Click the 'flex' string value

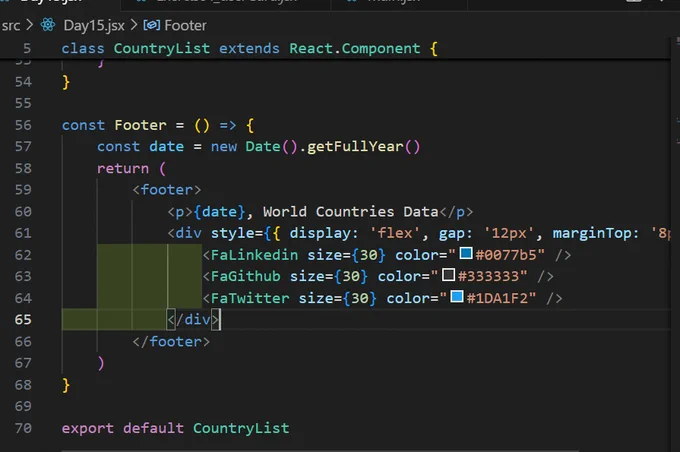[x=395, y=233]
